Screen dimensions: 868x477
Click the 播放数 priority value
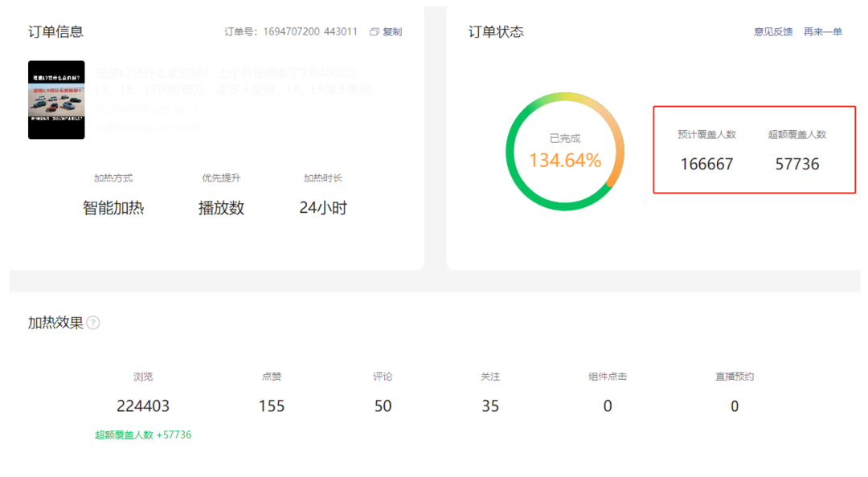click(x=221, y=208)
